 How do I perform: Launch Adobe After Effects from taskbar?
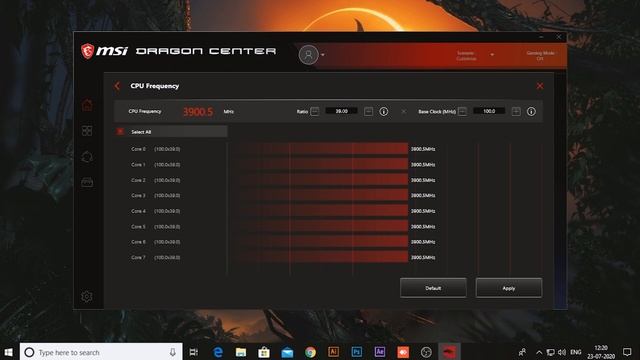tap(380, 352)
